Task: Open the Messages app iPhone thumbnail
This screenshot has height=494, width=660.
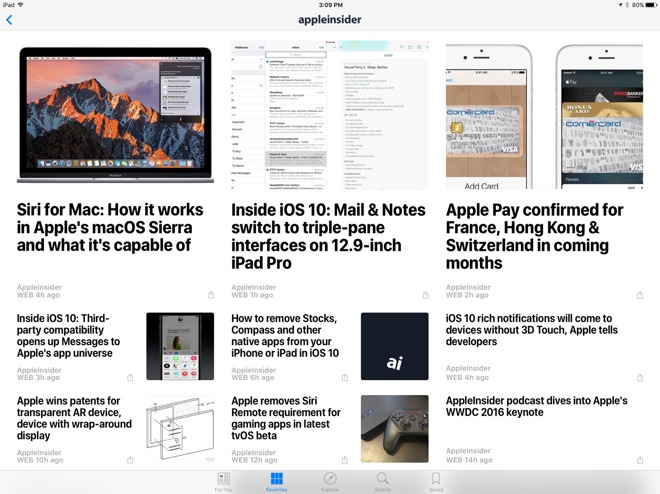Action: click(180, 346)
